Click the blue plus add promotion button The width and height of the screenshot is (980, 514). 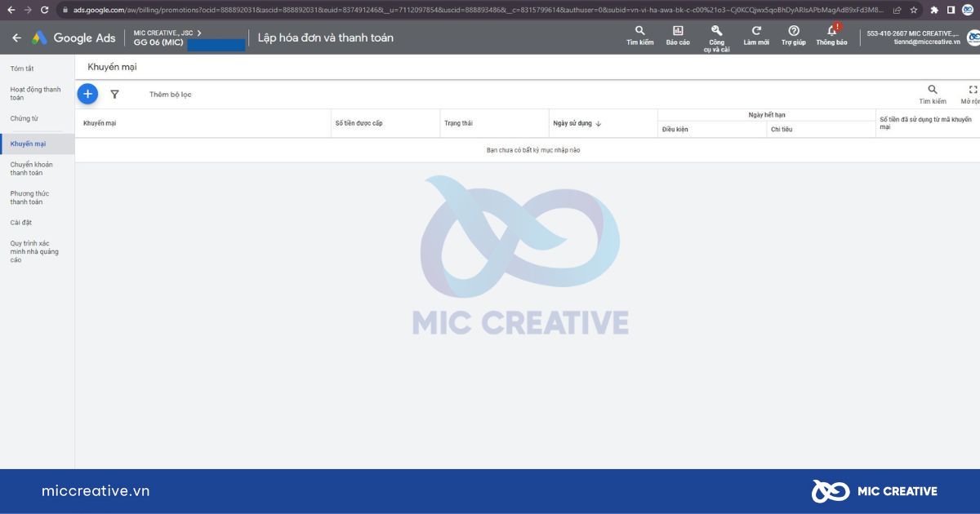coord(87,94)
